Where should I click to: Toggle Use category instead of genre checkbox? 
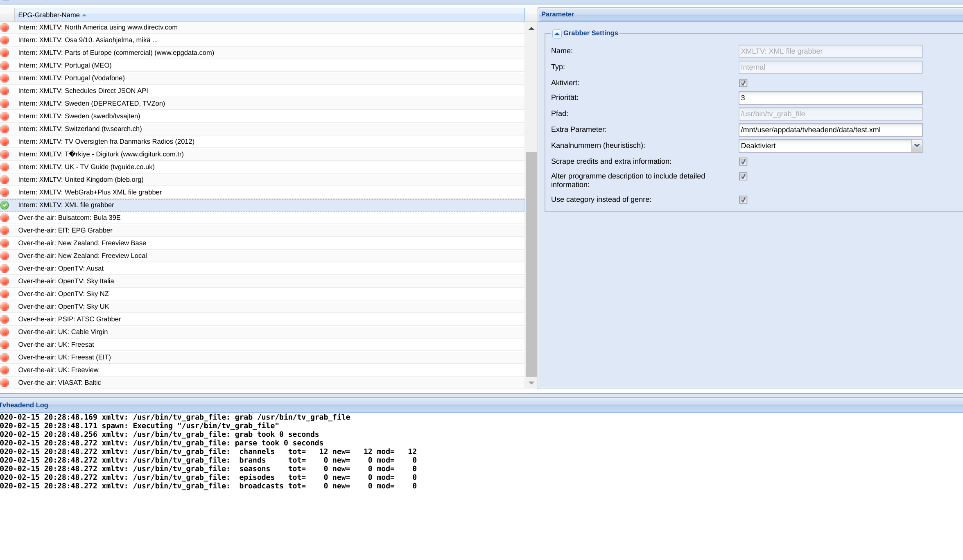tap(743, 200)
